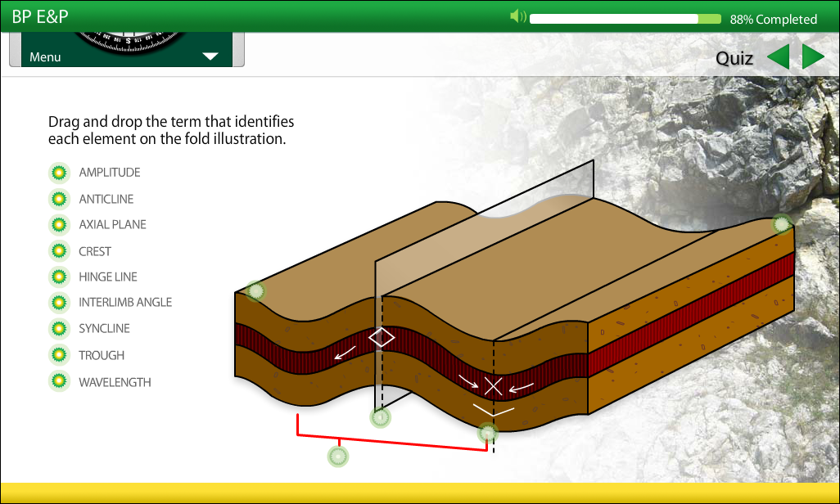
Task: Click the BP icon next to SYNCLINE
Action: point(59,328)
